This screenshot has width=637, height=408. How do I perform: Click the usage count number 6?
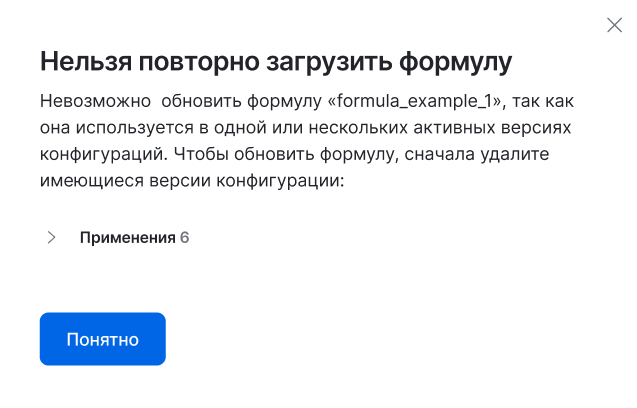click(x=184, y=238)
